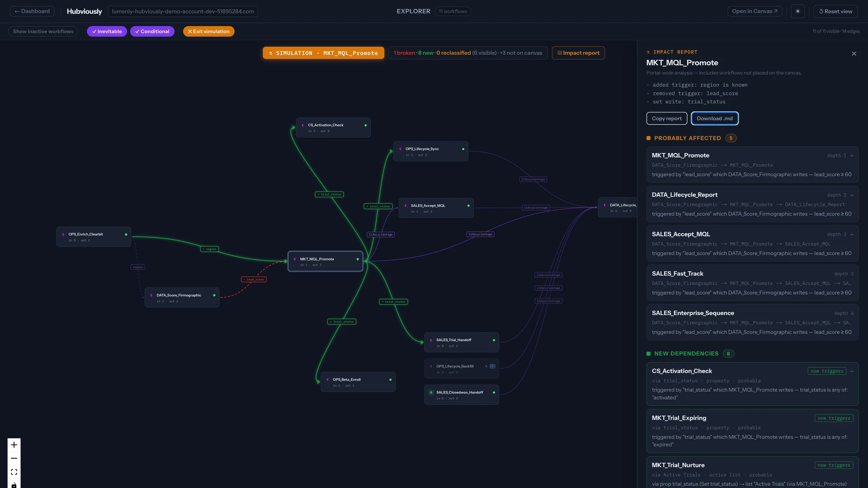
Task: Click the red lead_score edge label
Action: (254, 280)
